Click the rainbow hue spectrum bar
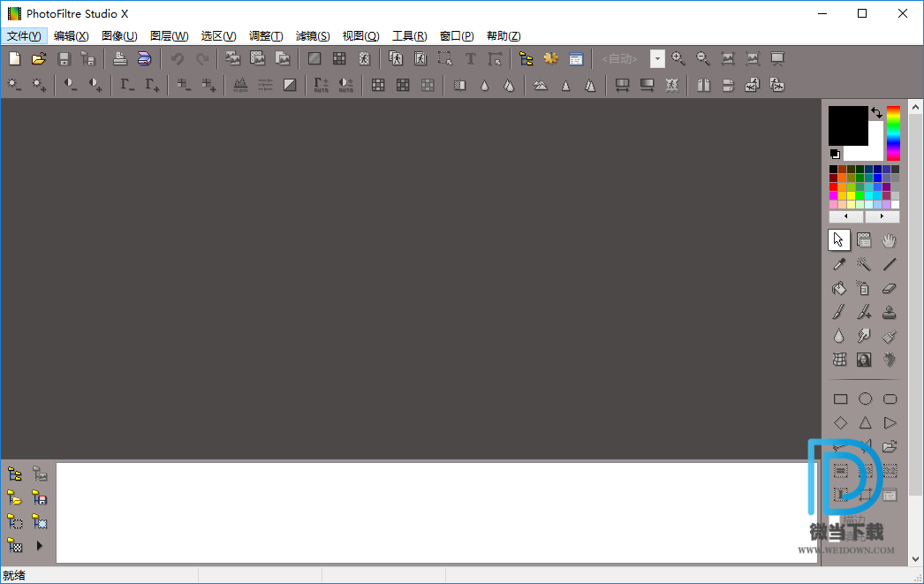This screenshot has height=584, width=924. 893,133
